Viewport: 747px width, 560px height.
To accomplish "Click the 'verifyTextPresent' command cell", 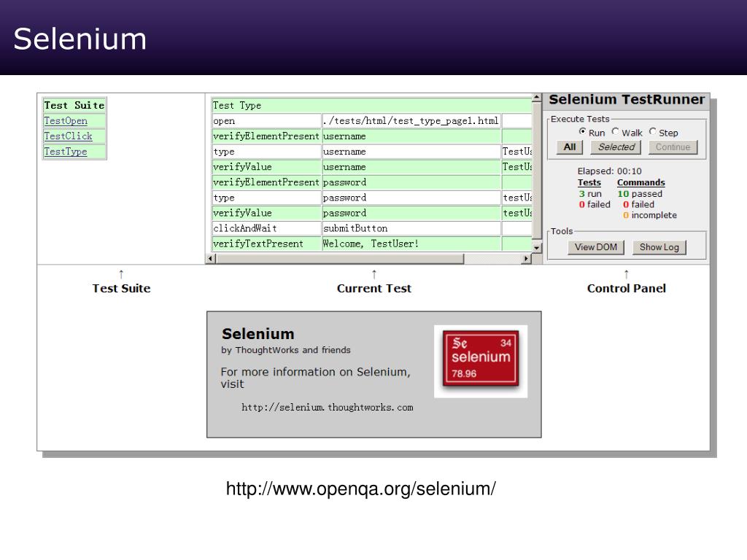I will click(x=266, y=244).
